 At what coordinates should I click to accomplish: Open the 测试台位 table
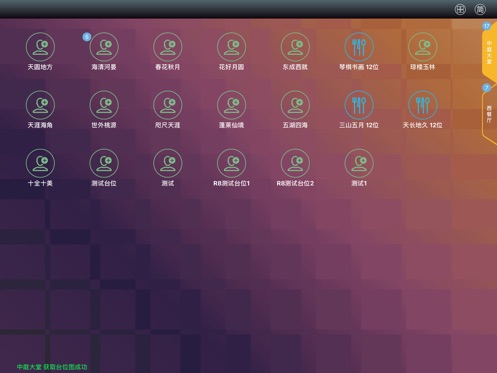[104, 163]
